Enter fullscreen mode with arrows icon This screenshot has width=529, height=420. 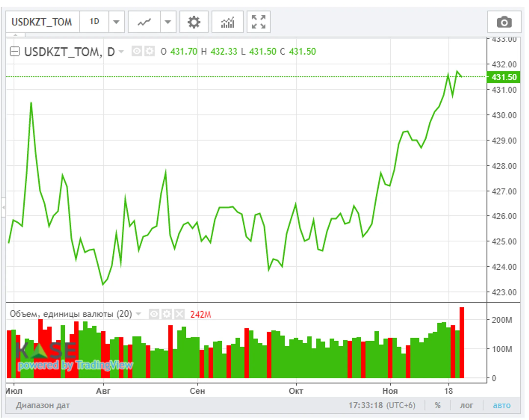pos(258,22)
